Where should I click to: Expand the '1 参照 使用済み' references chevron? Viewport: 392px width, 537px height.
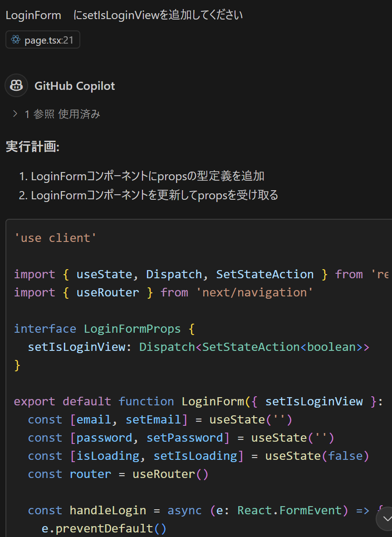[15, 113]
